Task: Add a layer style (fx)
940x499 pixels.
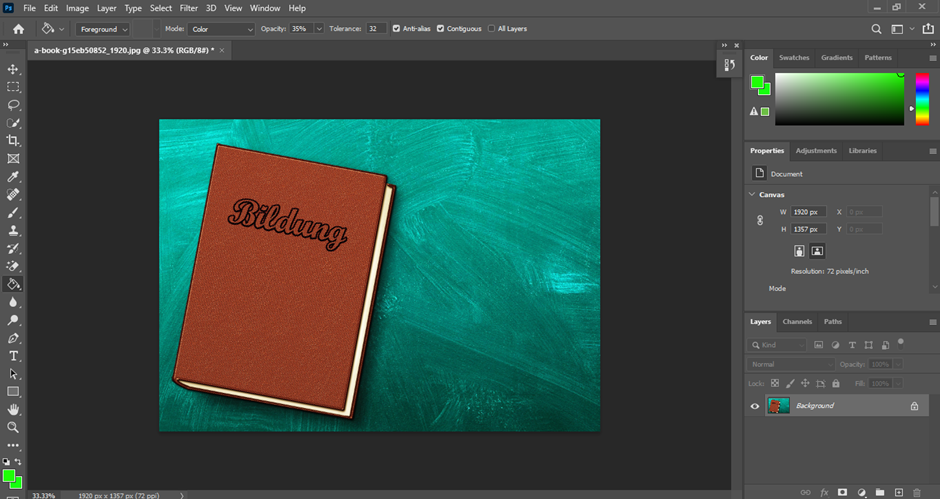Action: point(824,492)
